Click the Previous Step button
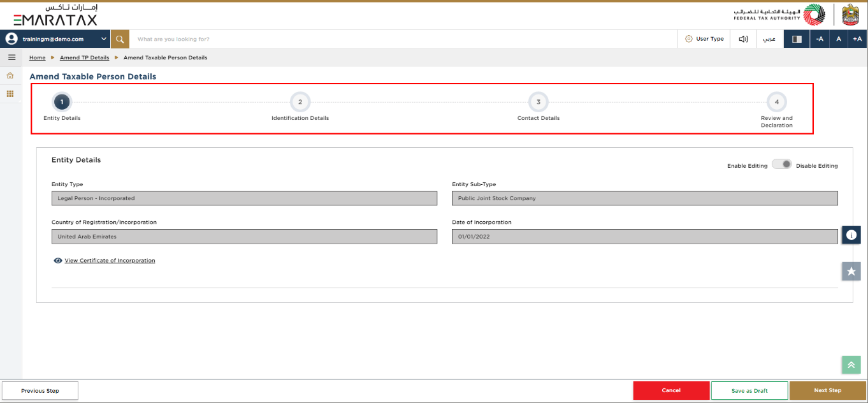This screenshot has width=868, height=403. tap(40, 390)
